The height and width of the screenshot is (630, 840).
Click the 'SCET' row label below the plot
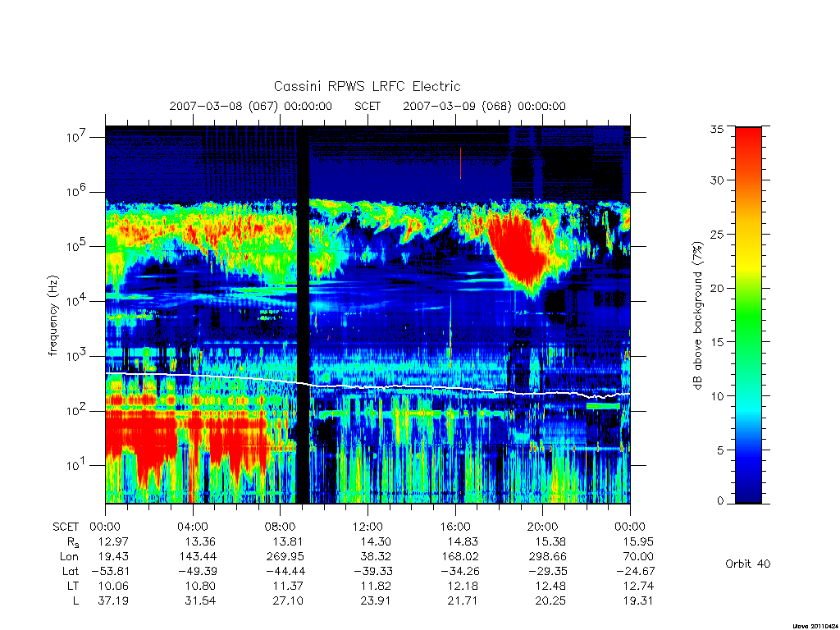[66, 527]
